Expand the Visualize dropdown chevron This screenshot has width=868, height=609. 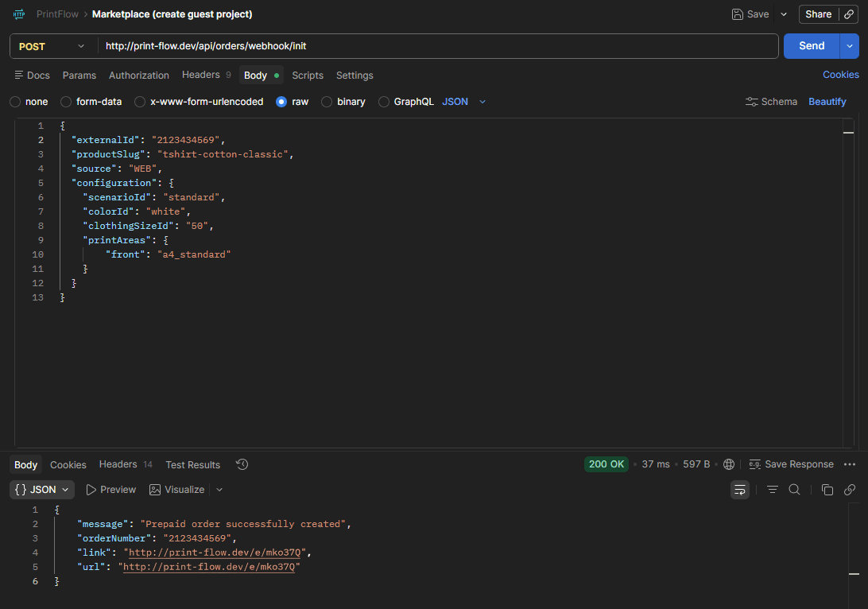pyautogui.click(x=219, y=490)
